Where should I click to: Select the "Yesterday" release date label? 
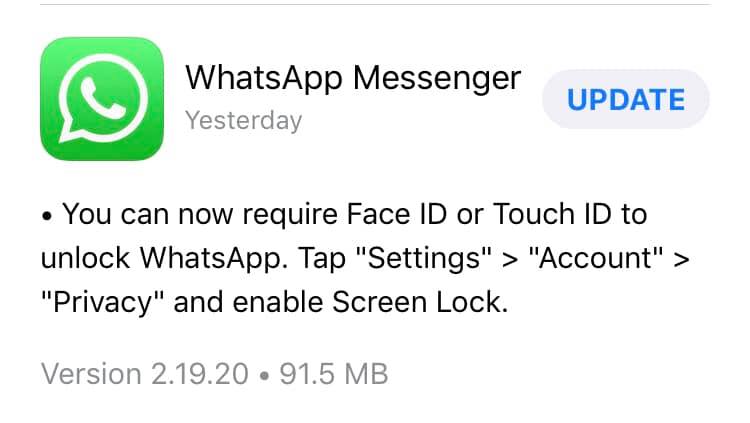coord(243,121)
